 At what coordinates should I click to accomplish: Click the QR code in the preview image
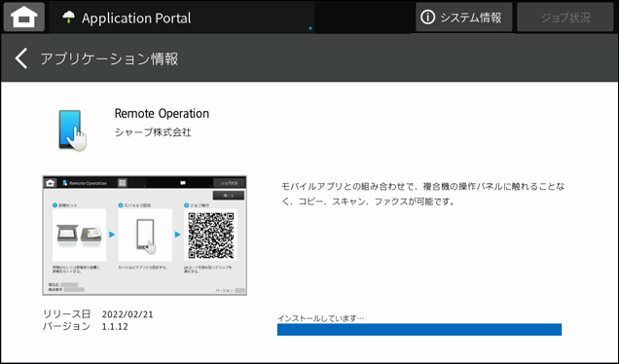[211, 235]
